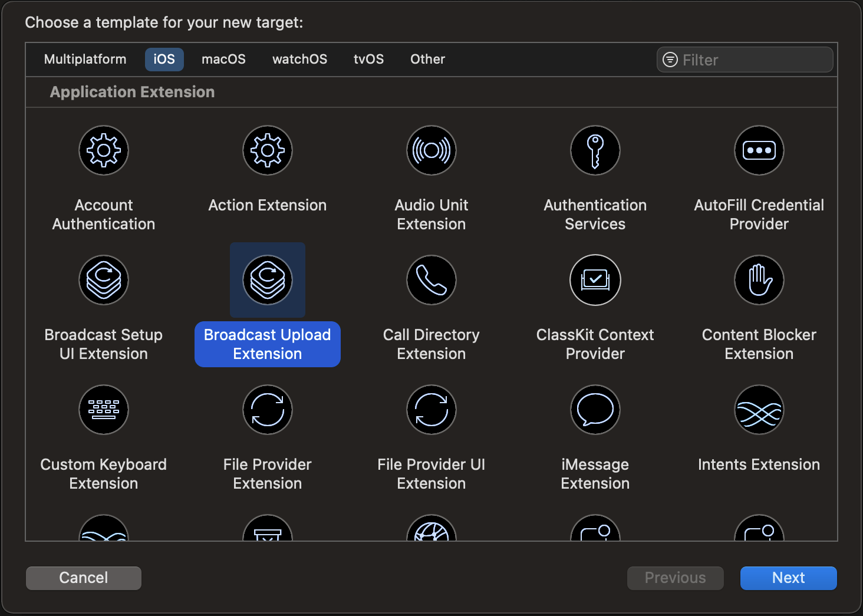
Task: Switch to the macOS tab
Action: click(x=223, y=60)
